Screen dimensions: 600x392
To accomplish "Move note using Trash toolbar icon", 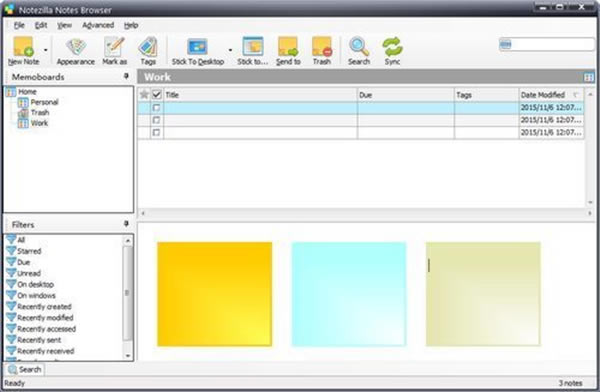I will (x=322, y=47).
